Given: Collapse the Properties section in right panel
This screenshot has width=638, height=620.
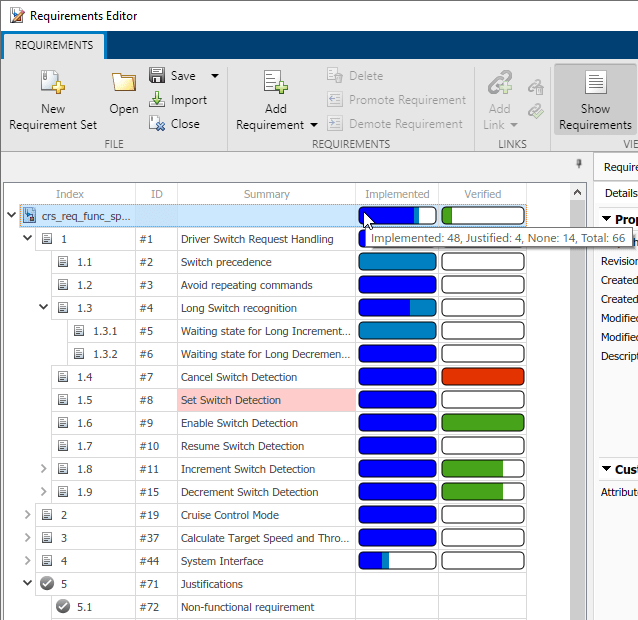Looking at the screenshot, I should pyautogui.click(x=607, y=219).
